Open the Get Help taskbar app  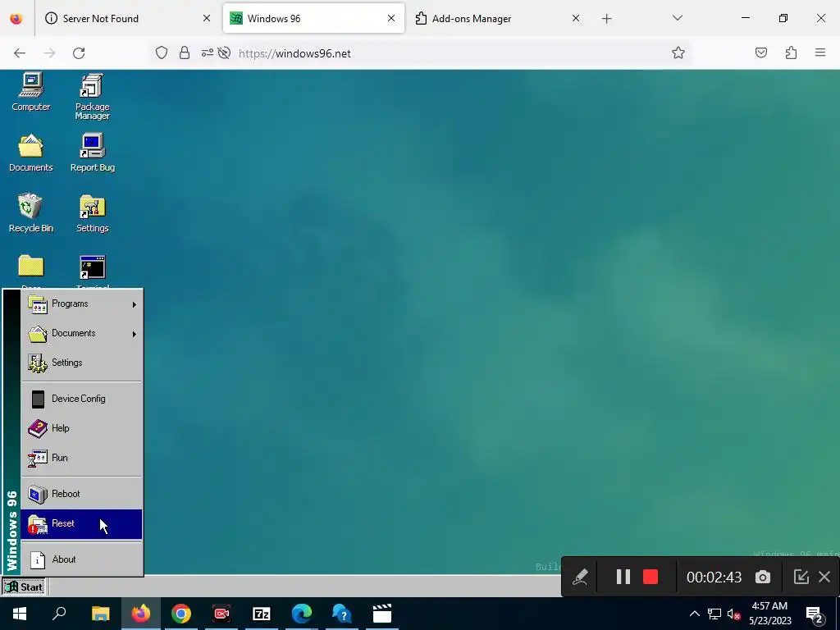click(342, 614)
